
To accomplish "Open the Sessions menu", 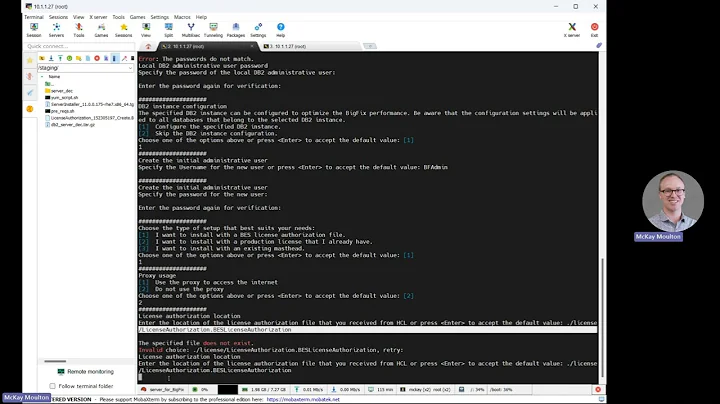I will pyautogui.click(x=58, y=17).
